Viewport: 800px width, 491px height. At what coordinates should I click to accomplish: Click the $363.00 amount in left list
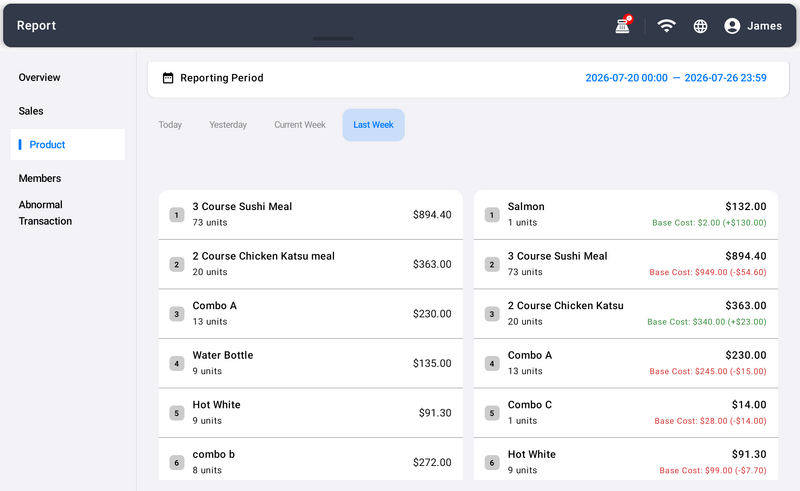click(432, 264)
